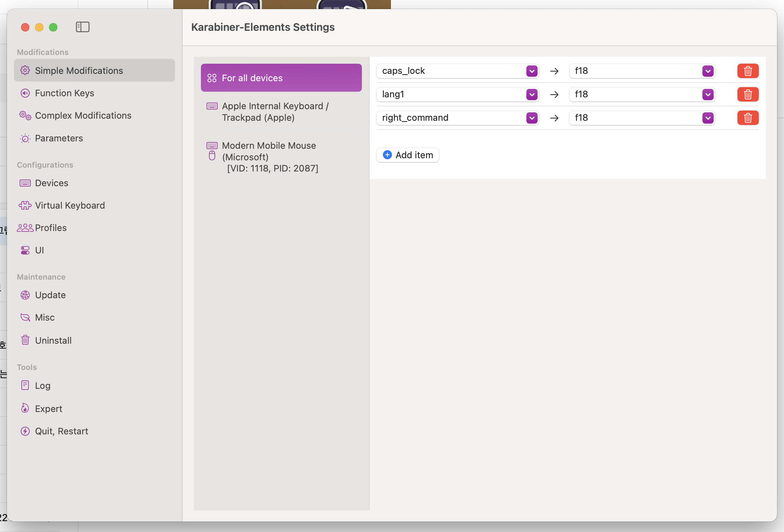Screen dimensions: 784x532
Task: Open the Log tool page
Action: (43, 386)
